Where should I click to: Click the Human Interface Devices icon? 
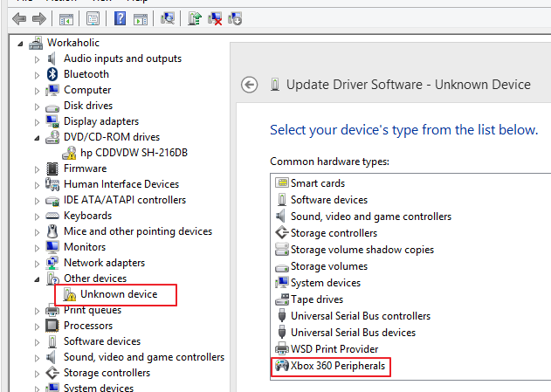[52, 184]
